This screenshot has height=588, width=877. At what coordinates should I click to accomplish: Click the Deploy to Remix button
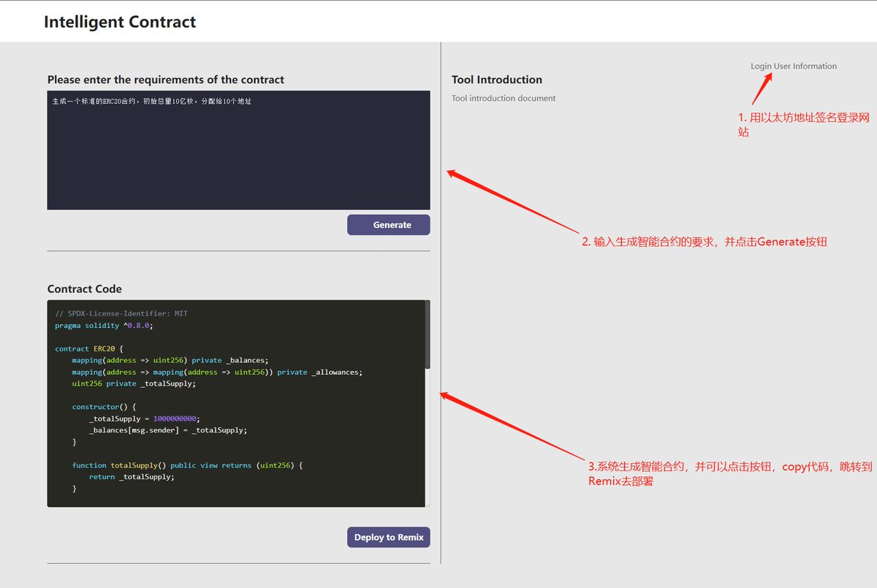tap(388, 537)
